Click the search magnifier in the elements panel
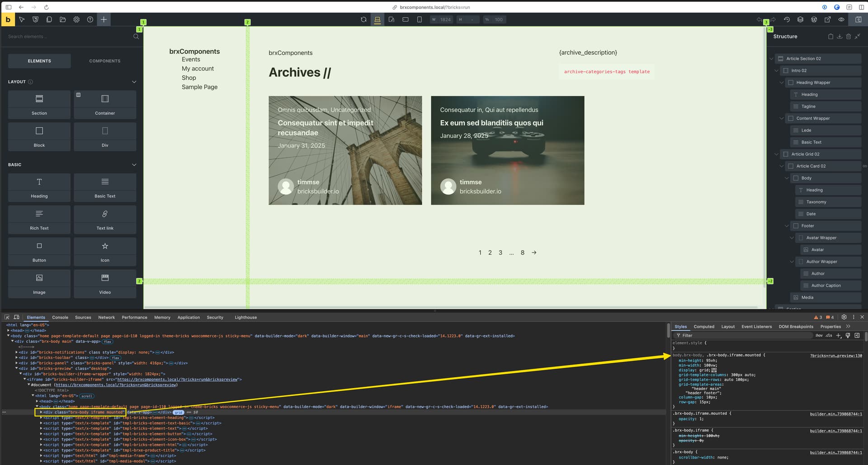The image size is (868, 465). point(136,37)
